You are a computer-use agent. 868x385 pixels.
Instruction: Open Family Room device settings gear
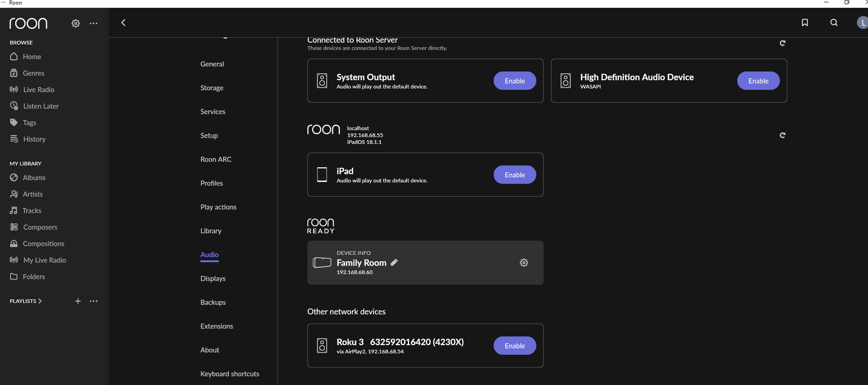click(524, 263)
